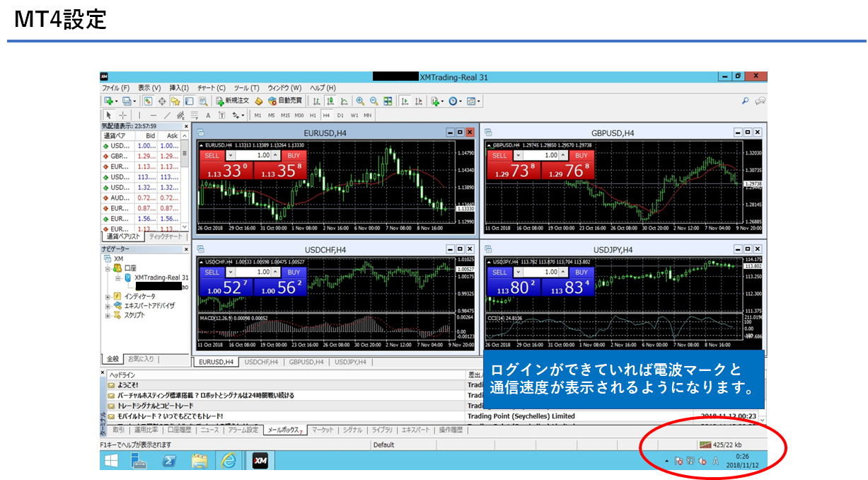Toggle the 自動売買 auto trading button

pos(284,101)
